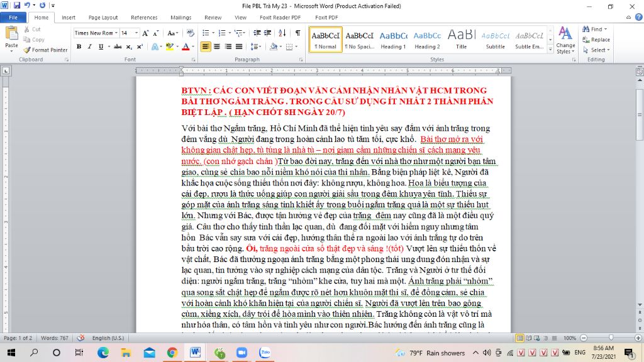Screen dimensions: 644x362
Task: Switch to Full Screen Reading view icon
Action: pos(528,337)
